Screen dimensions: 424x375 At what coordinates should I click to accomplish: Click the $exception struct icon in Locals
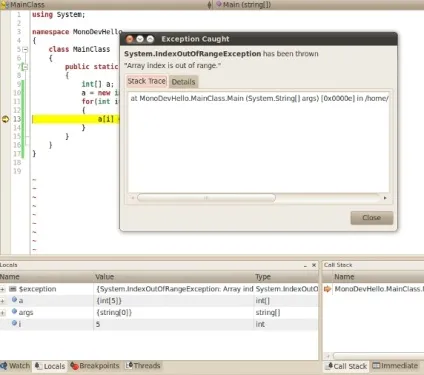pyautogui.click(x=13, y=289)
